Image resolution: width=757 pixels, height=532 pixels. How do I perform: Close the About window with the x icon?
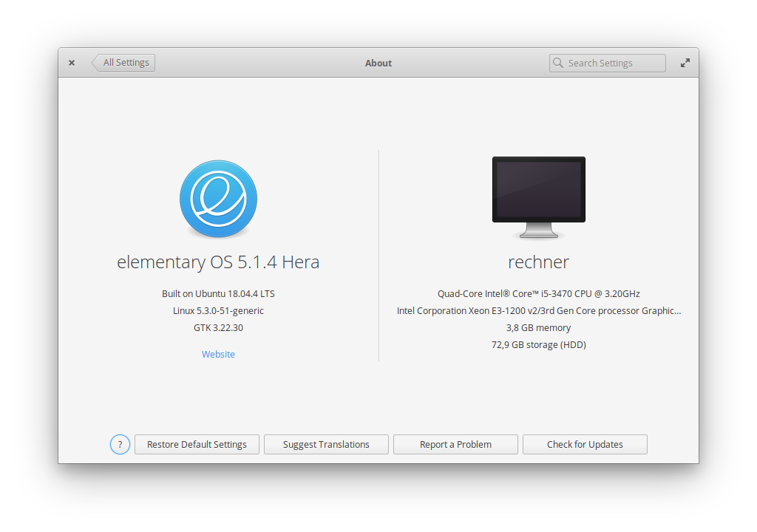tap(72, 63)
